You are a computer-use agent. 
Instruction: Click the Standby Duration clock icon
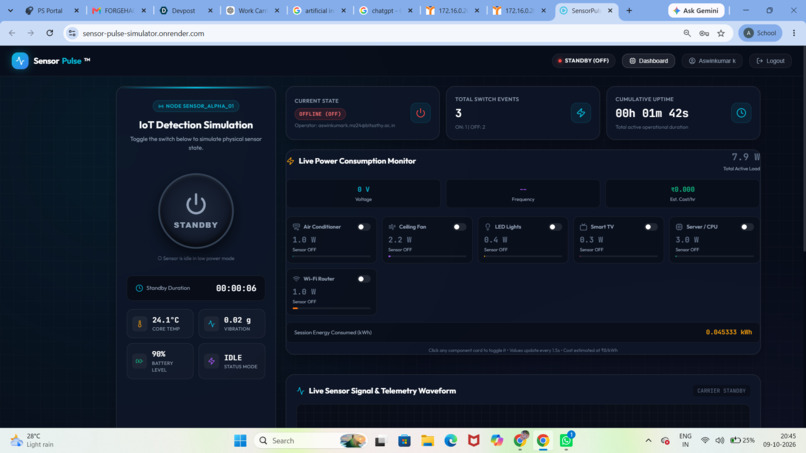(x=139, y=288)
